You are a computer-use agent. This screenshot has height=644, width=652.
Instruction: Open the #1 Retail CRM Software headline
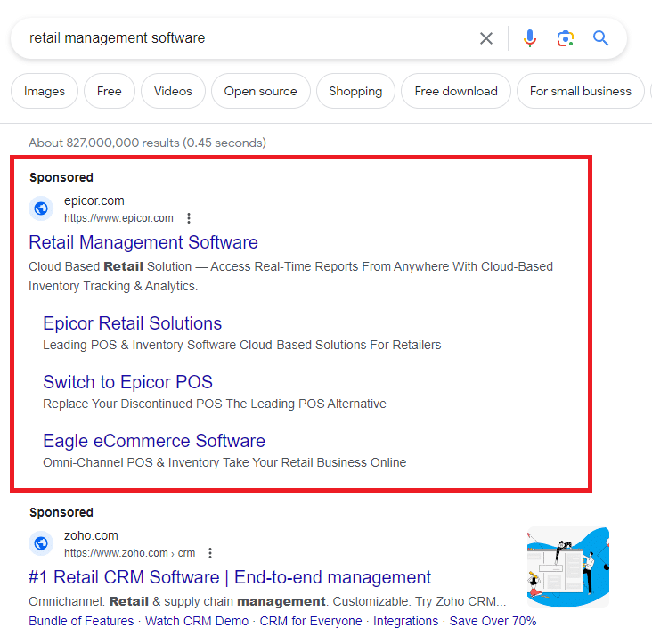click(230, 577)
